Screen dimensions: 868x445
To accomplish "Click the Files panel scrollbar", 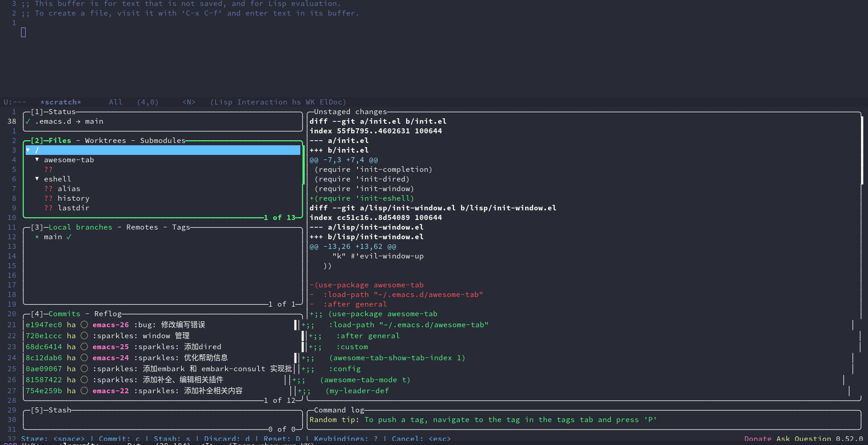I will pos(303,165).
